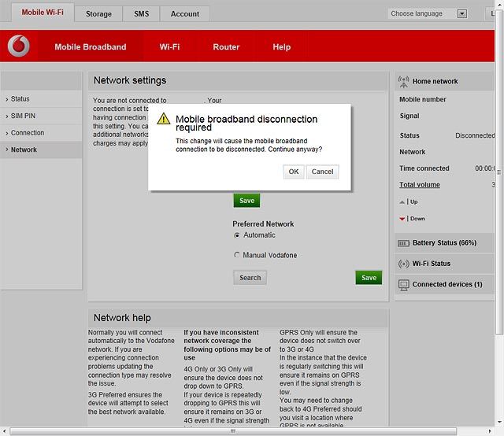Click the Time connected label
Image resolution: width=504 pixels, height=436 pixels.
pyautogui.click(x=424, y=168)
